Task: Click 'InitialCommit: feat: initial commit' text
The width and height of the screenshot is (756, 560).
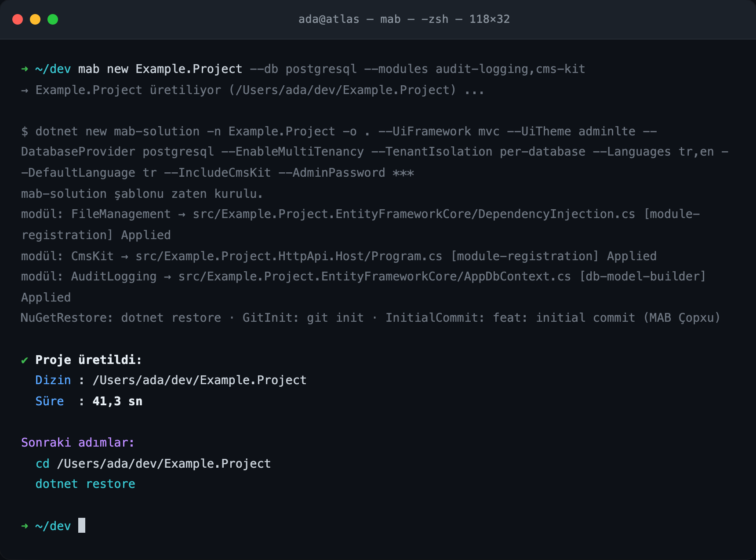Action: coord(510,318)
